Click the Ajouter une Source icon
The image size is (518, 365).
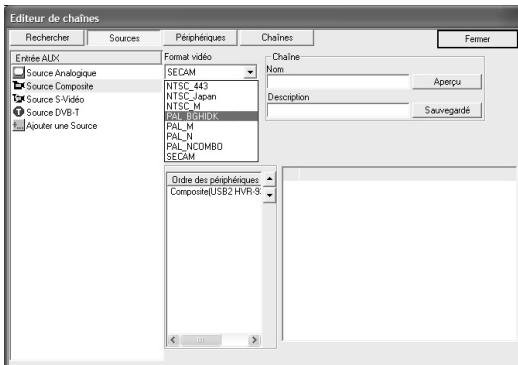tap(19, 125)
